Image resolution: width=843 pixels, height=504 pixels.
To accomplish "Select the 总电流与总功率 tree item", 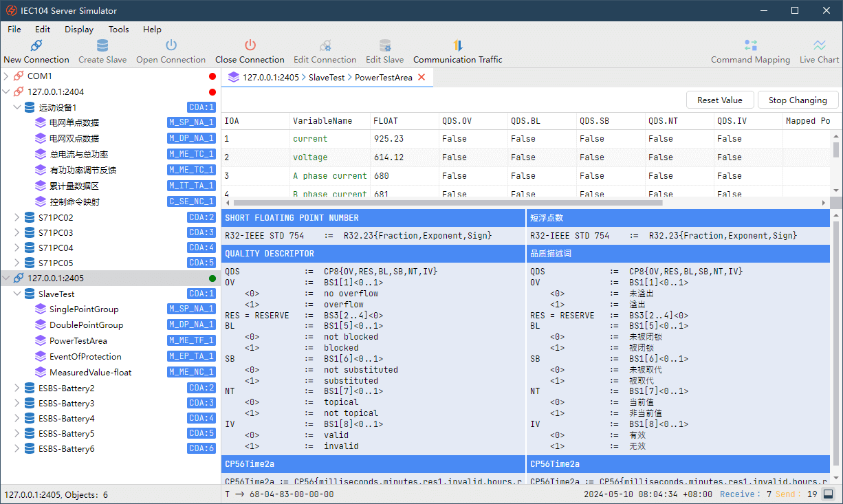I will pos(78,155).
